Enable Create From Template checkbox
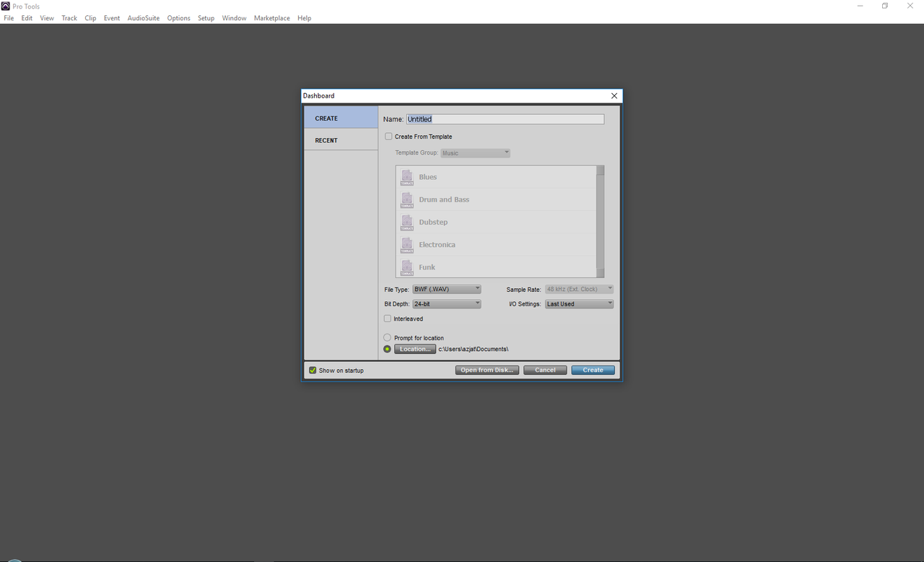Image resolution: width=924 pixels, height=562 pixels. 388,137
